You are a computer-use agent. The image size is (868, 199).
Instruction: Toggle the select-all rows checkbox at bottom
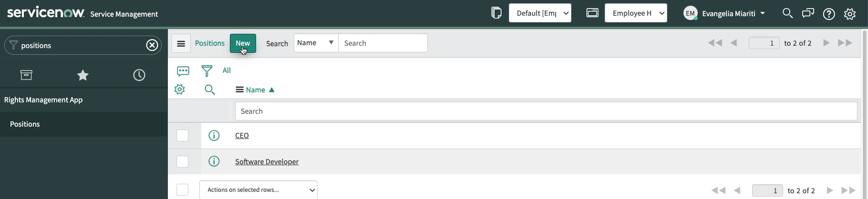[x=183, y=190]
